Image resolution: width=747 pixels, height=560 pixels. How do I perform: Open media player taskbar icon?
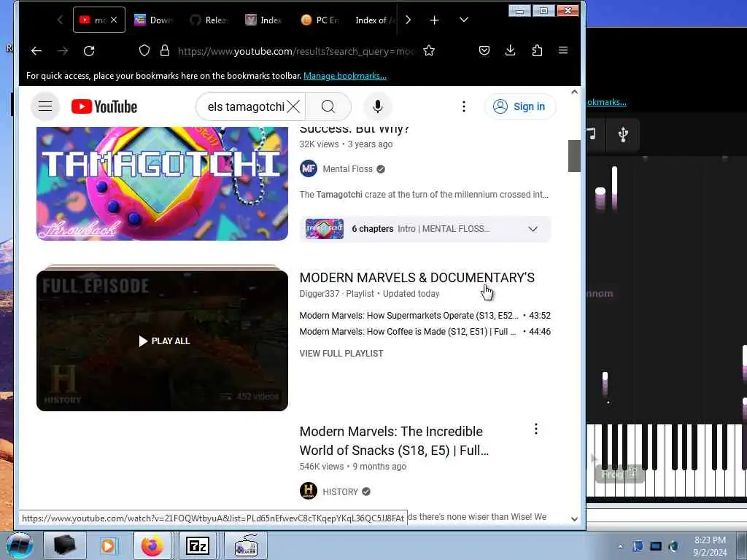[108, 545]
